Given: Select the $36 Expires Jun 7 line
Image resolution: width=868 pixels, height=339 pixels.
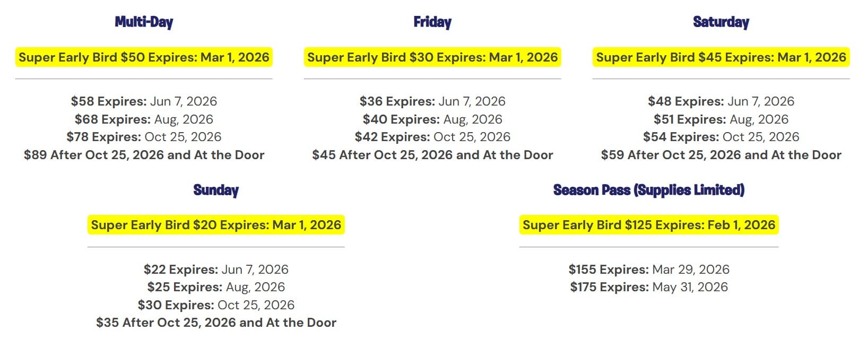Looking at the screenshot, I should coord(432,101).
